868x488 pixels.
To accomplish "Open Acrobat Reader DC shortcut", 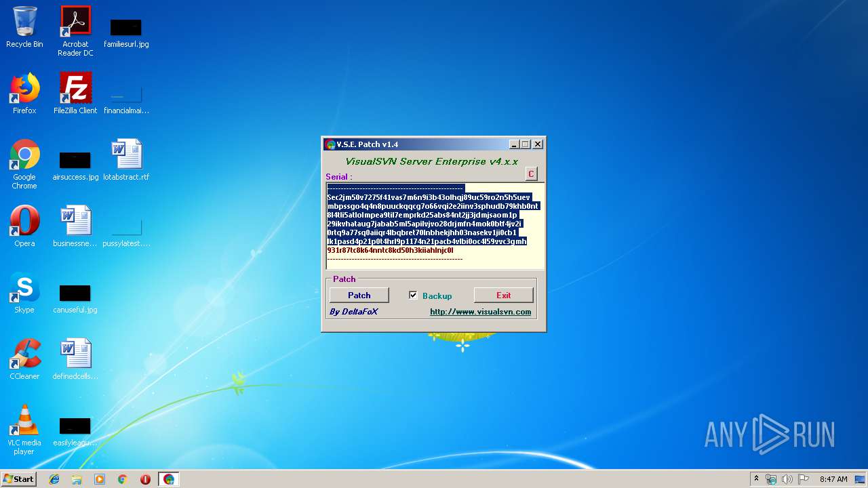I will coord(75,30).
